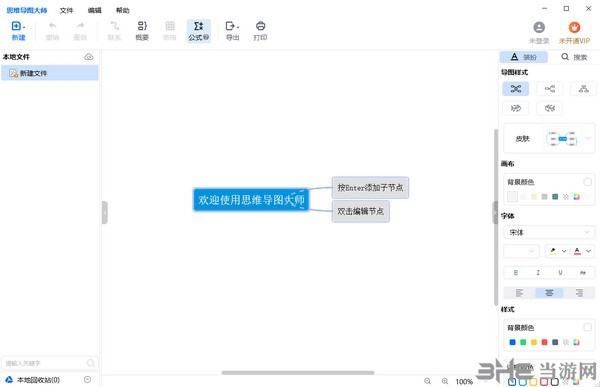Click the table grid toolbar icon
Screen dimensions: 600x387
pyautogui.click(x=170, y=26)
